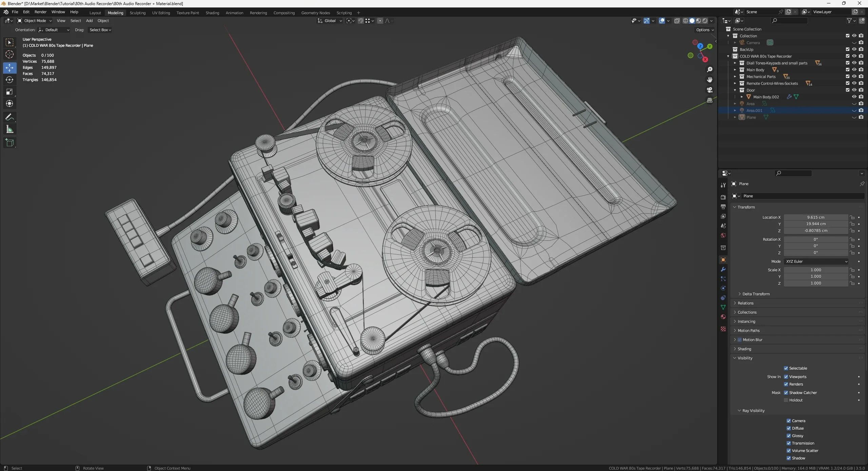Switch viewport to rendered shading mode
Screen dimensions: 868x471
pos(705,21)
